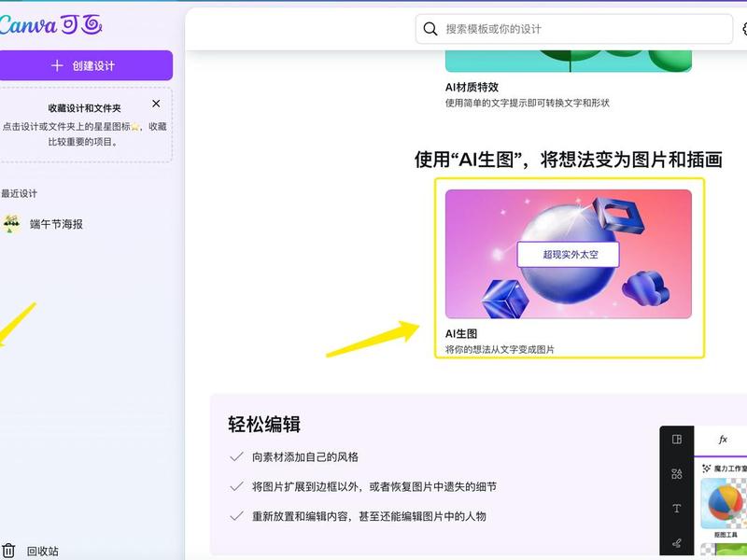The width and height of the screenshot is (747, 560).
Task: Click the 创建设计 button
Action: (x=86, y=65)
